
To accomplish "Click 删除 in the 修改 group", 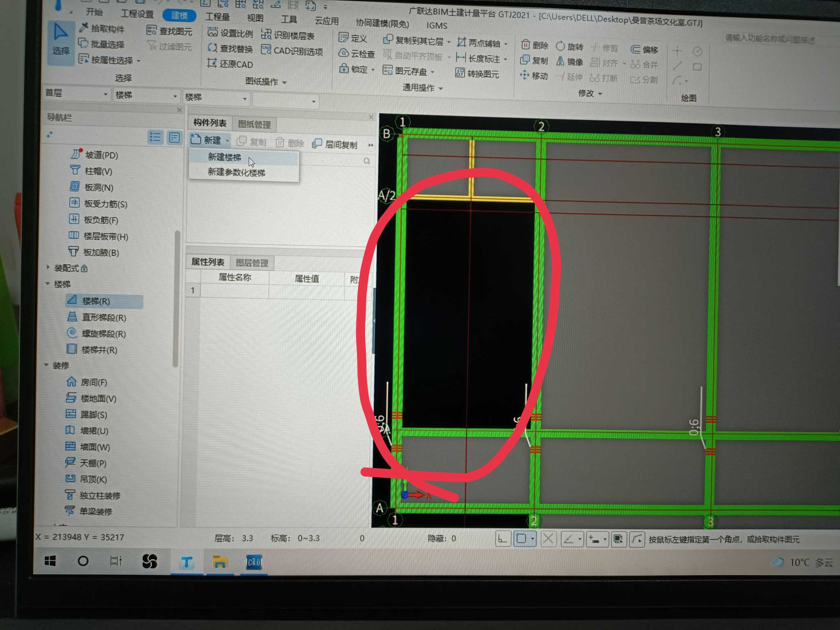I will 535,45.
